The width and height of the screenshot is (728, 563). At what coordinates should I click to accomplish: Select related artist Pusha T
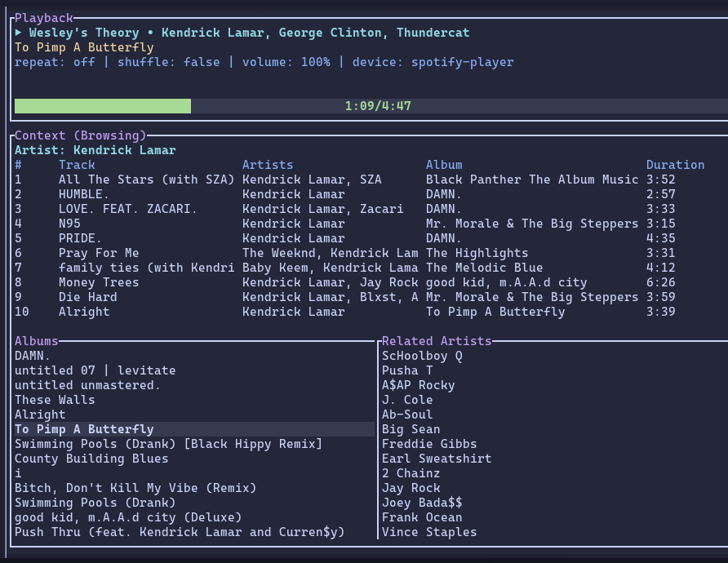click(x=407, y=370)
